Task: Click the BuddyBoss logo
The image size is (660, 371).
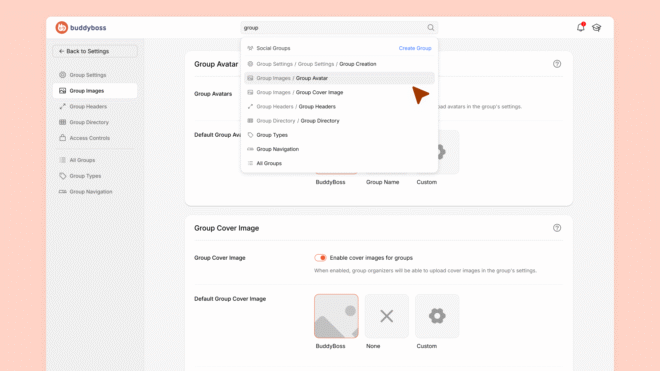Action: click(81, 28)
